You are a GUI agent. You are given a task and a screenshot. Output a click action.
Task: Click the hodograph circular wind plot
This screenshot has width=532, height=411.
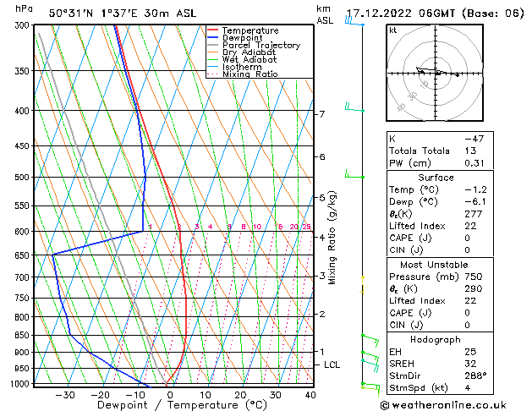pos(435,73)
